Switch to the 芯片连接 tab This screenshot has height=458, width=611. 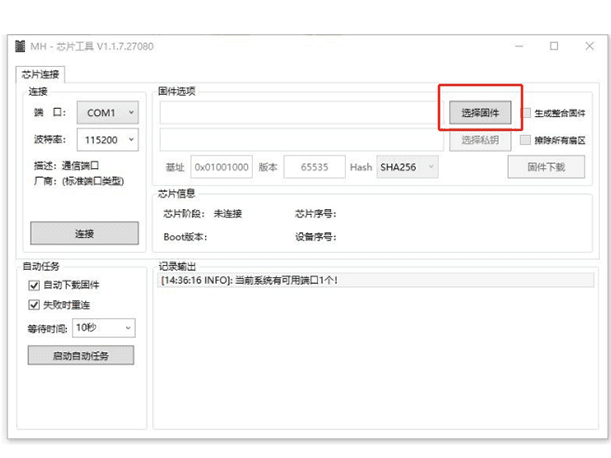pyautogui.click(x=40, y=74)
